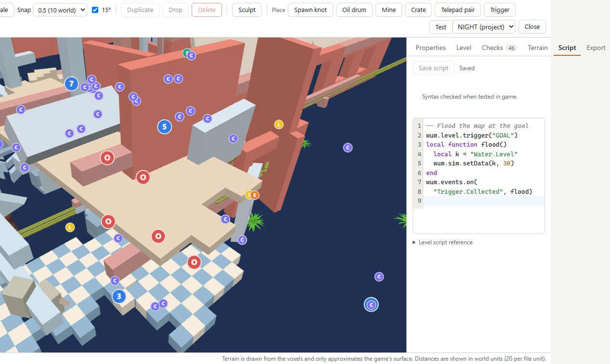Select the red O marker on checkered floor

click(194, 262)
